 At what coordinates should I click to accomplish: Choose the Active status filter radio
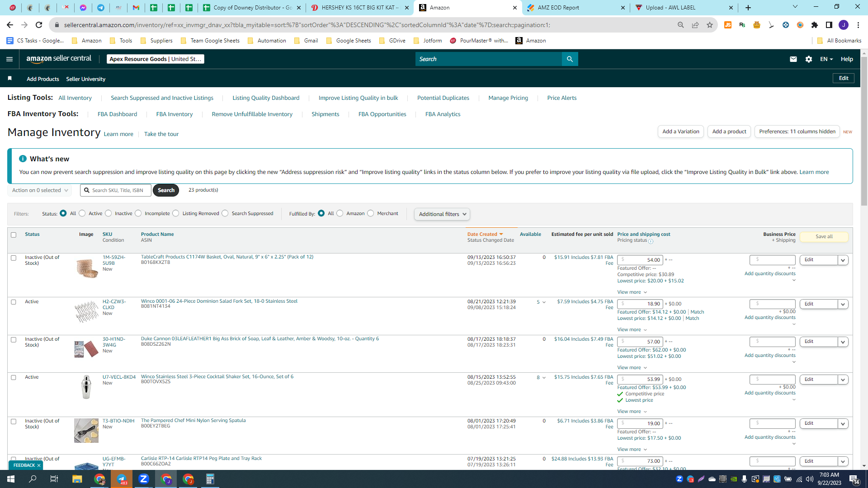click(82, 213)
